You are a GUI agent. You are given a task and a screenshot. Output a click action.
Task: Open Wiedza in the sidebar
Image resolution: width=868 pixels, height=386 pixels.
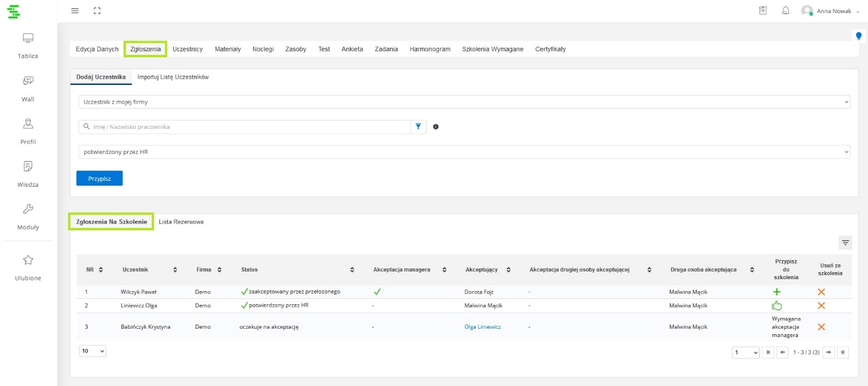[x=27, y=174]
